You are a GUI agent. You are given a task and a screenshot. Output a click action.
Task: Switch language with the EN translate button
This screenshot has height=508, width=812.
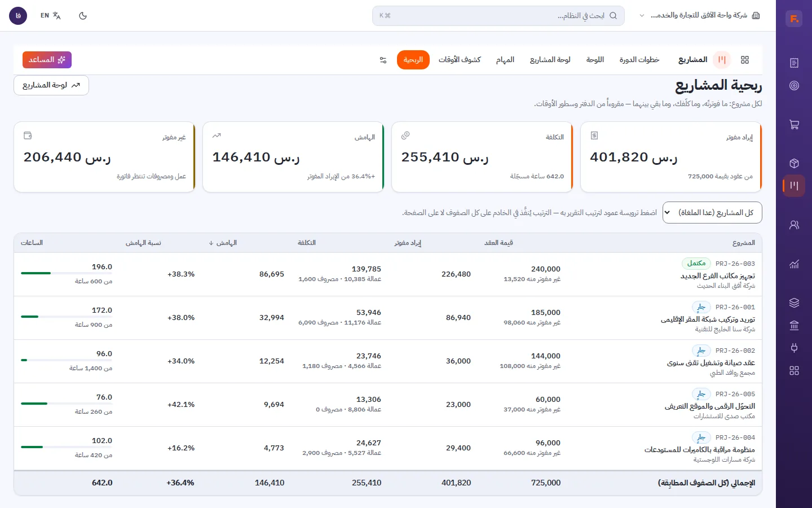coord(51,16)
